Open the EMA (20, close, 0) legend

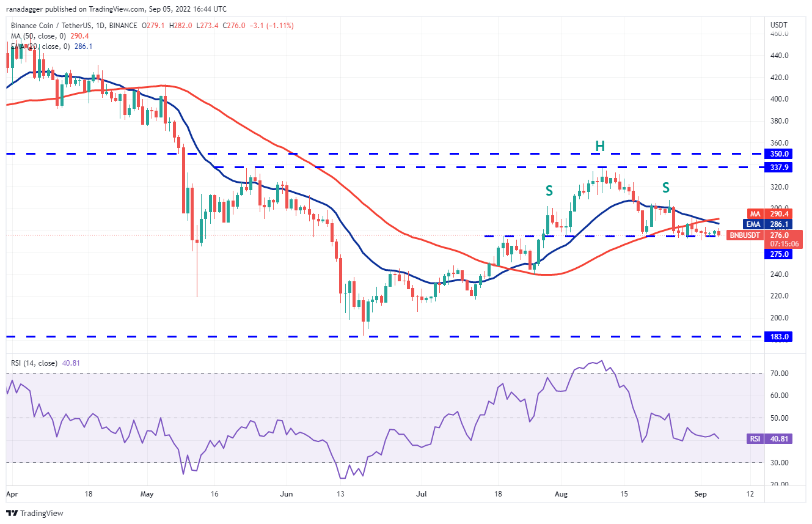click(42, 46)
